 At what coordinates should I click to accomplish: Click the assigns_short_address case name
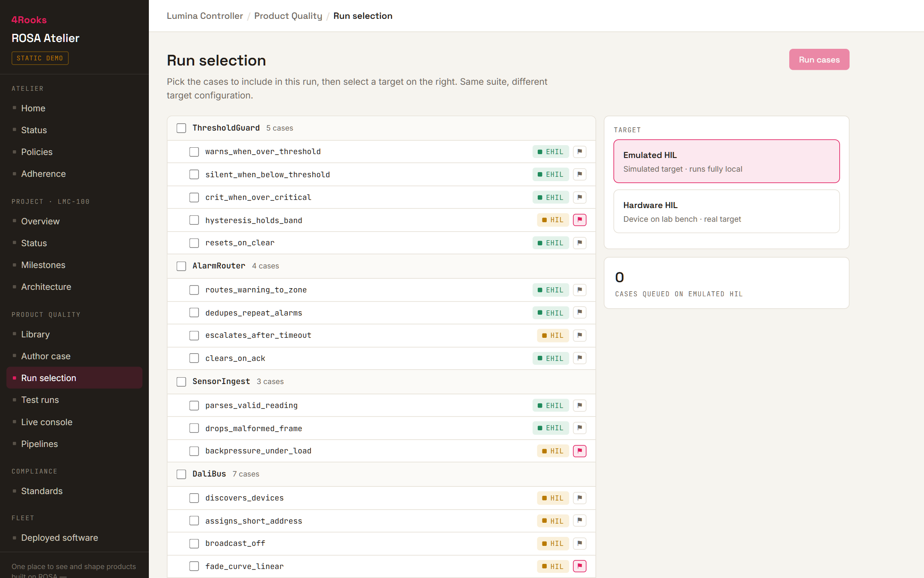click(x=254, y=521)
